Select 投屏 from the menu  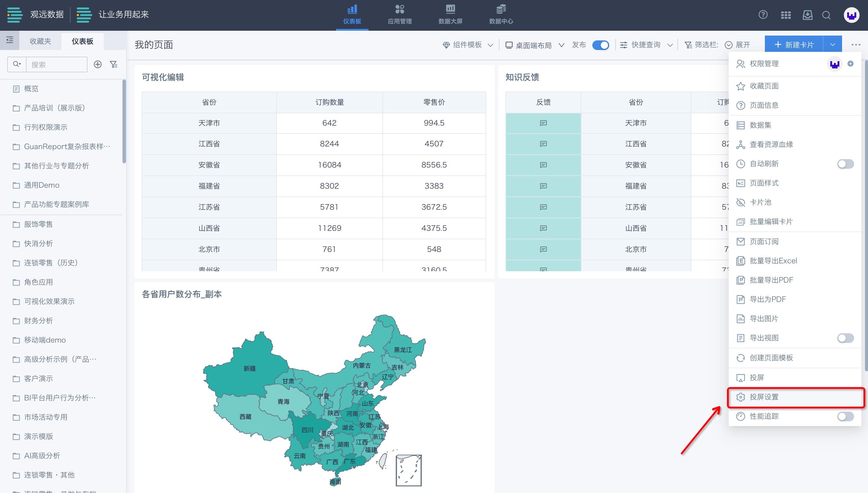795,378
